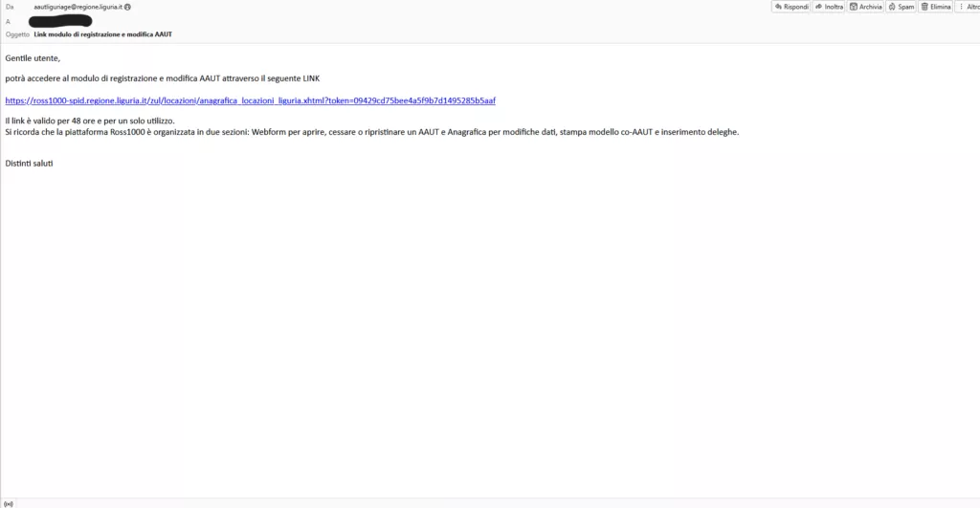Mark the message as Spam
Viewport: 980px width, 508px height.
point(902,7)
